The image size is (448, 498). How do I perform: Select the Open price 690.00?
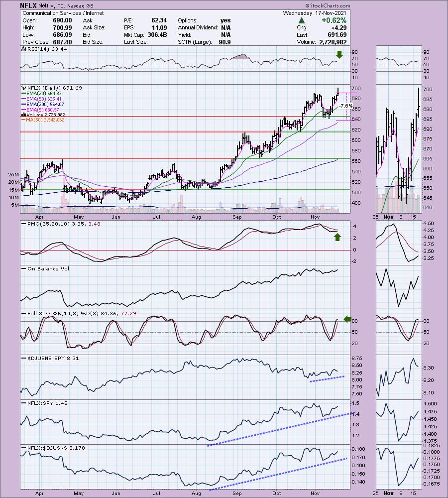(62, 20)
